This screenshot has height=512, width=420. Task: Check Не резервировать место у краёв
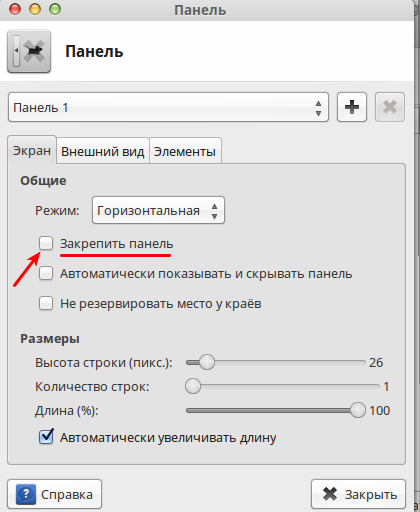coord(46,303)
